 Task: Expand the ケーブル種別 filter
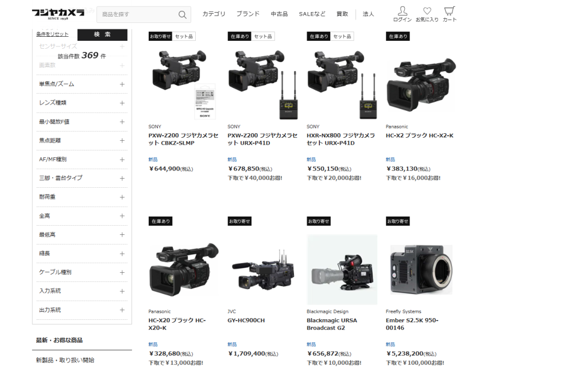[x=82, y=272]
